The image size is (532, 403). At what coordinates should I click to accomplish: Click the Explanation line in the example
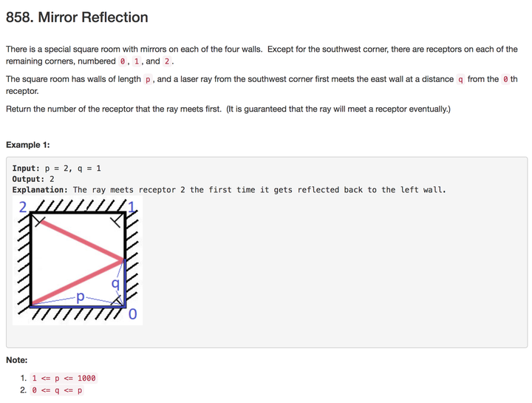pos(229,190)
